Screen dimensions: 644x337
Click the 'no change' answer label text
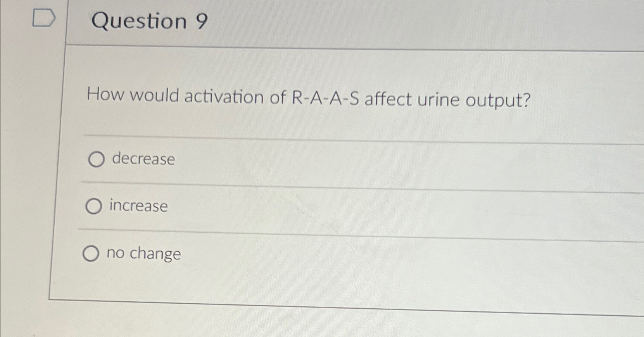click(144, 254)
